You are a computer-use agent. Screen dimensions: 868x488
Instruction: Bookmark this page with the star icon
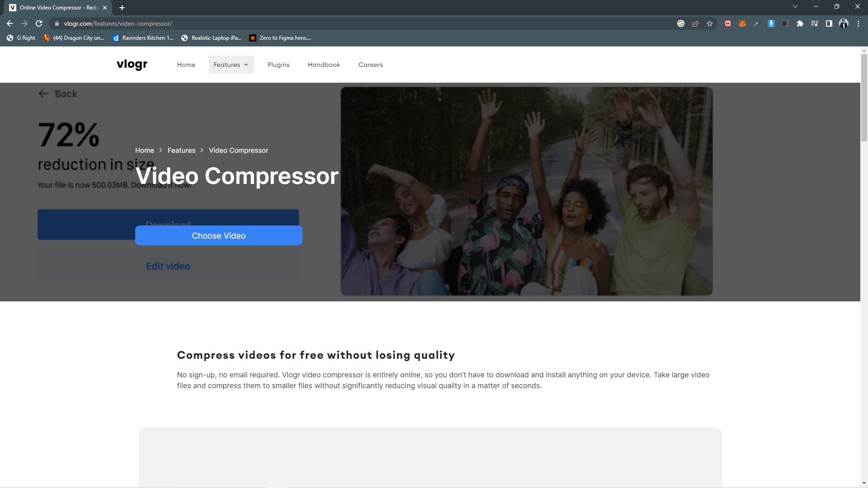tap(710, 23)
